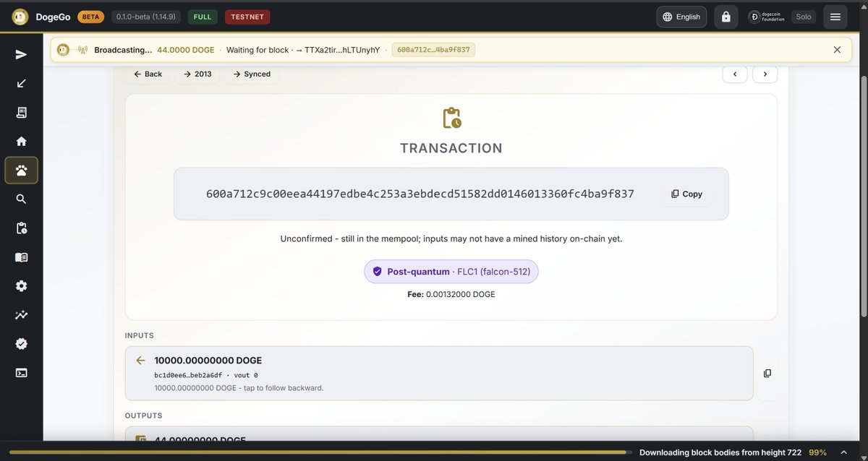
Task: Click the BETA badge
Action: pyautogui.click(x=91, y=17)
